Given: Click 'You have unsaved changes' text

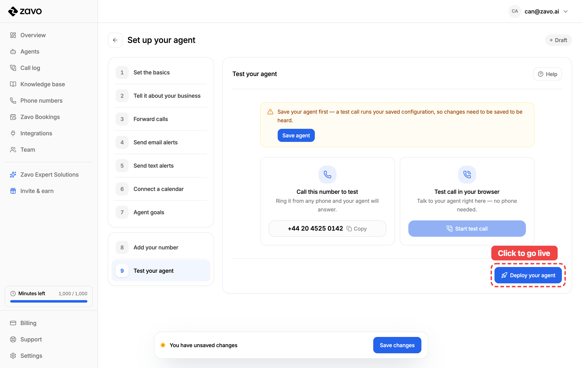Looking at the screenshot, I should click(203, 345).
